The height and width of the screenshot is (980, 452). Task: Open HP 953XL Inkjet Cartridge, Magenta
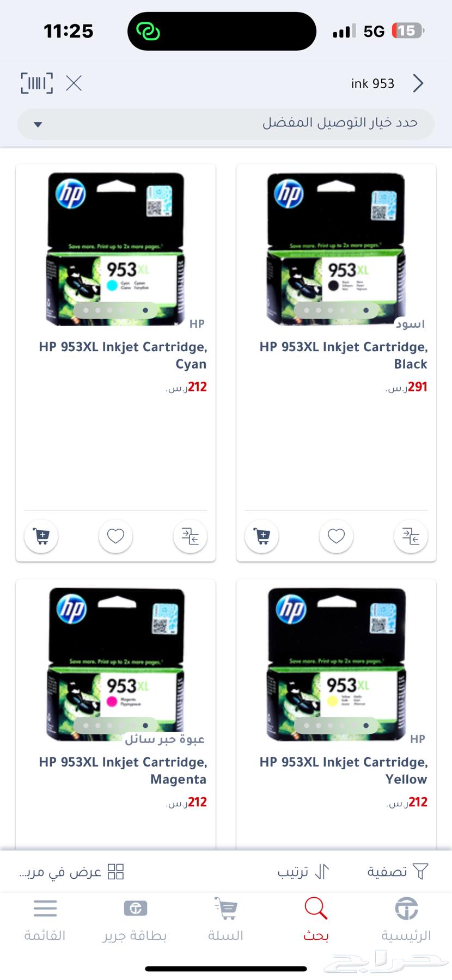[123, 770]
